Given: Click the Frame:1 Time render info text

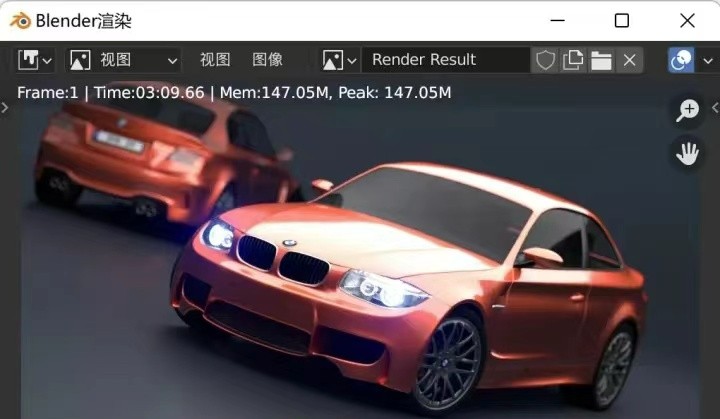Looking at the screenshot, I should (234, 93).
